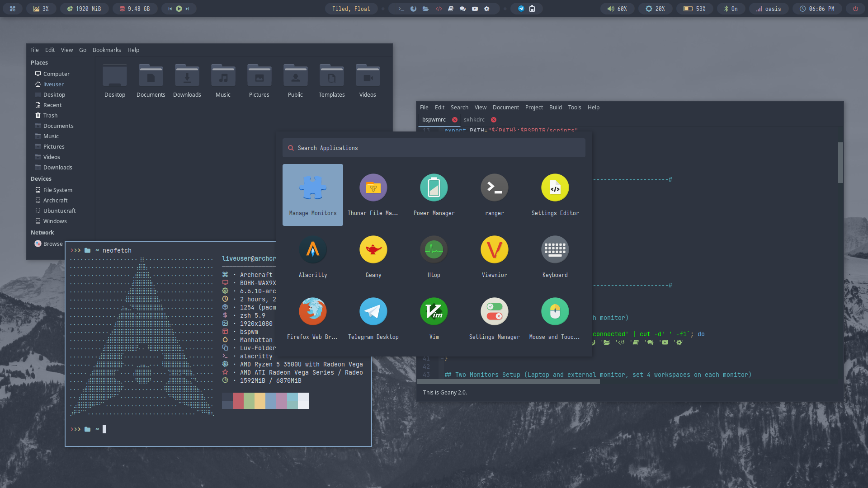
Task: Toggle Bluetooth On indicator
Action: [730, 9]
